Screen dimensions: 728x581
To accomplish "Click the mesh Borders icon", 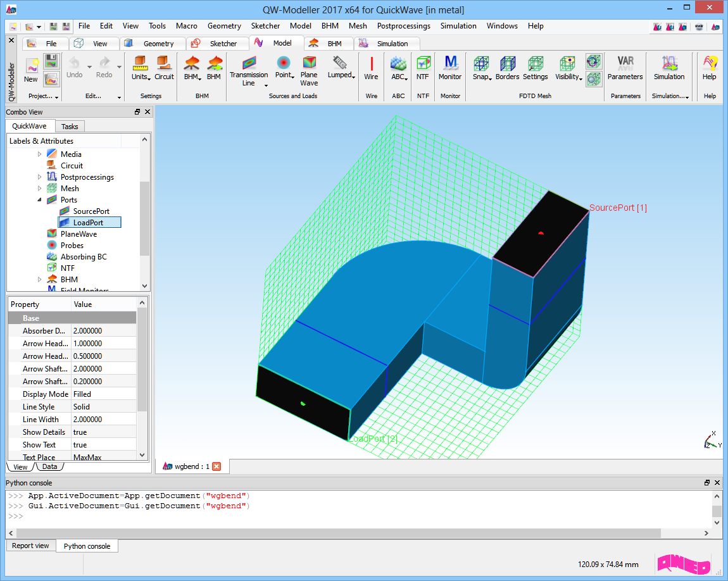I will tap(508, 63).
